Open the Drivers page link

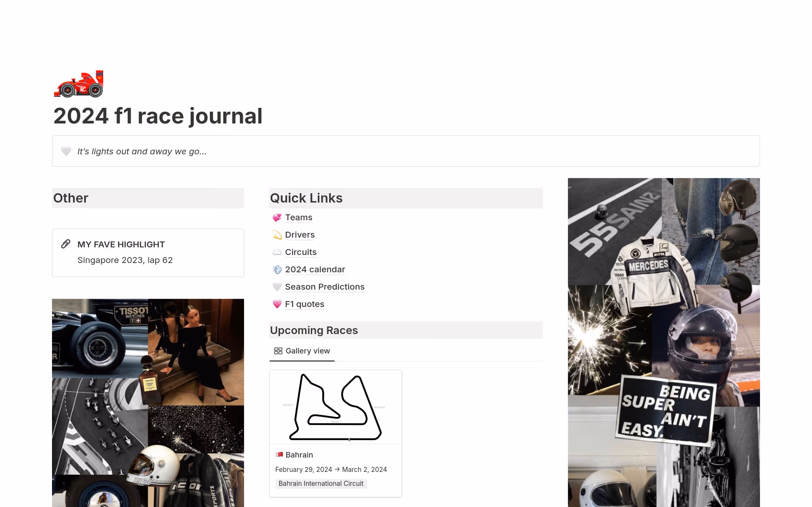(x=299, y=235)
